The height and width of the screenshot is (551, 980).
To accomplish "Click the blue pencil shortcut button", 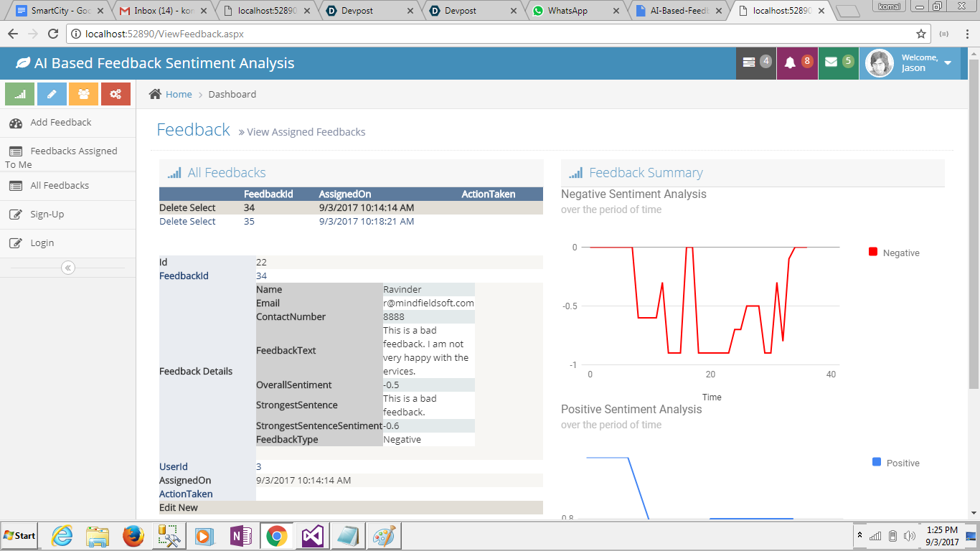I will point(52,94).
